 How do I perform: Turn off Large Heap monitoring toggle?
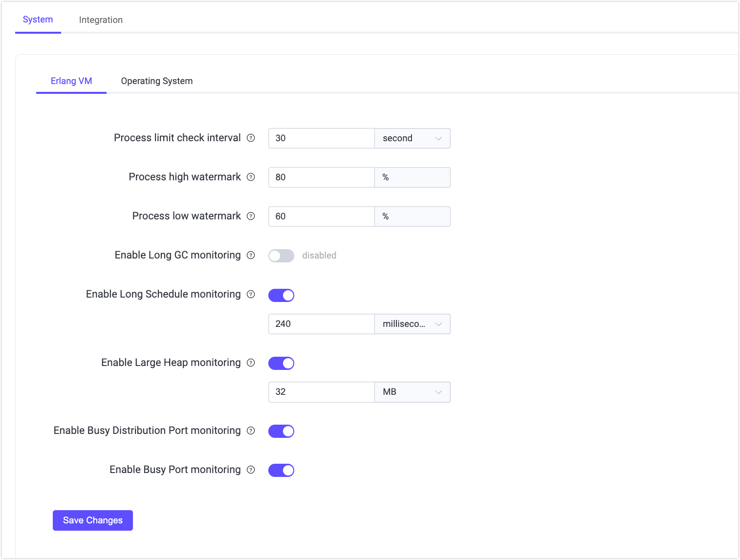click(x=281, y=363)
